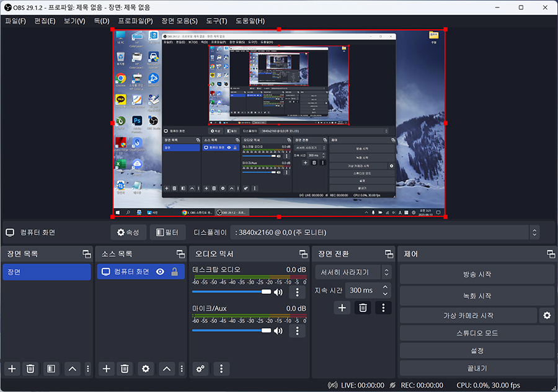This screenshot has height=392, width=558.
Task: Add a new scene with plus icon
Action: click(x=12, y=368)
